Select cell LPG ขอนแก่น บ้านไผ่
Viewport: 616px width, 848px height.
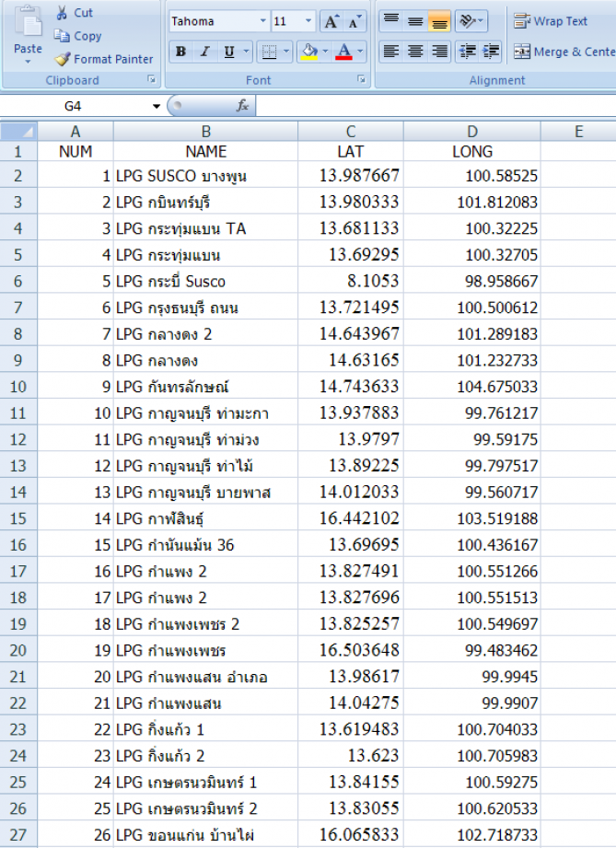(205, 834)
